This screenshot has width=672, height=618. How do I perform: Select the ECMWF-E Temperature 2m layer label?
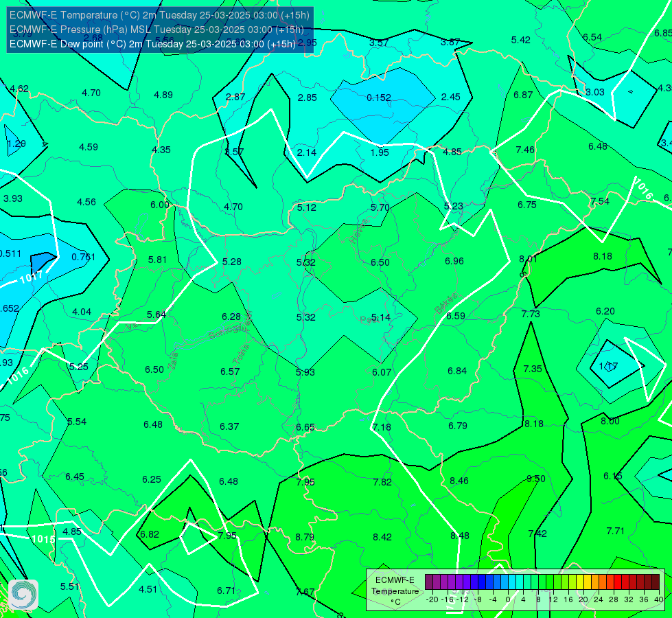pos(159,15)
